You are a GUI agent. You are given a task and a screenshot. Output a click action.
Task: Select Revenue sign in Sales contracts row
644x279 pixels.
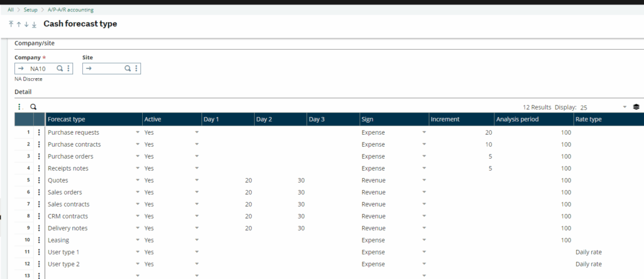point(374,204)
